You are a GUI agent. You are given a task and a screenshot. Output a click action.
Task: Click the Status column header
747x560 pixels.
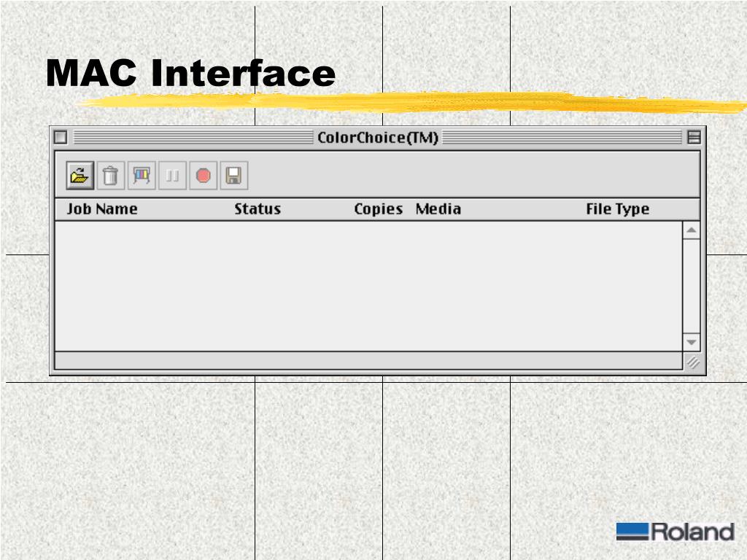[x=258, y=209]
